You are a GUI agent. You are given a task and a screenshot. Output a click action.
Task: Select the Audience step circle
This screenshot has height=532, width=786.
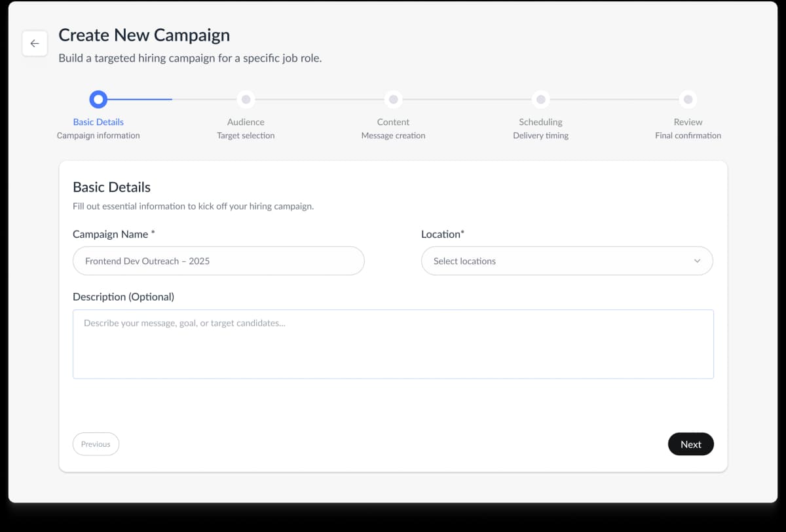coord(246,99)
